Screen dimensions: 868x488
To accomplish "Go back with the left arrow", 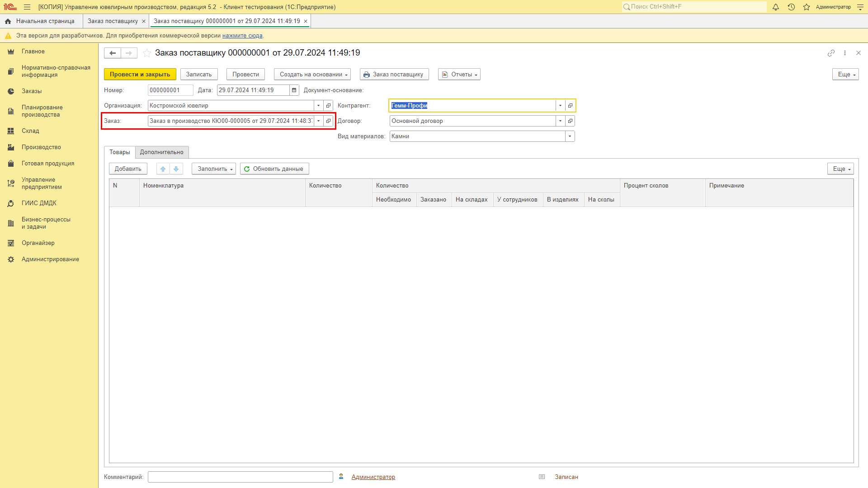I will [113, 53].
